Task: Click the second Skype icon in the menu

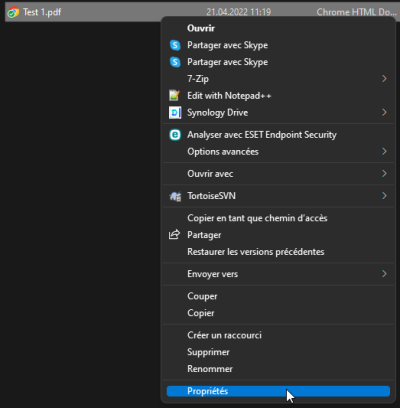Action: (x=175, y=62)
